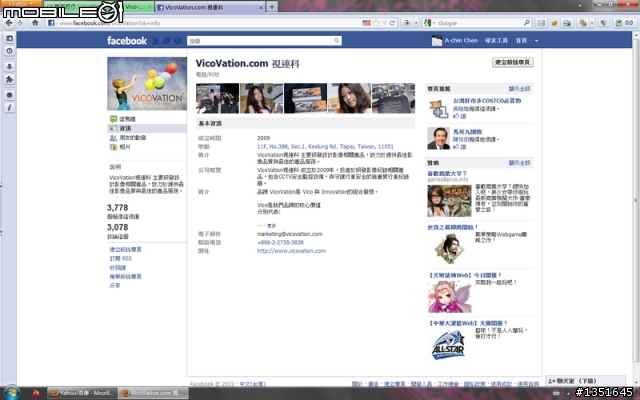Screen dimensions: 640x400
Task: Click the info 'i' sidebar icon
Action: click(x=9, y=107)
